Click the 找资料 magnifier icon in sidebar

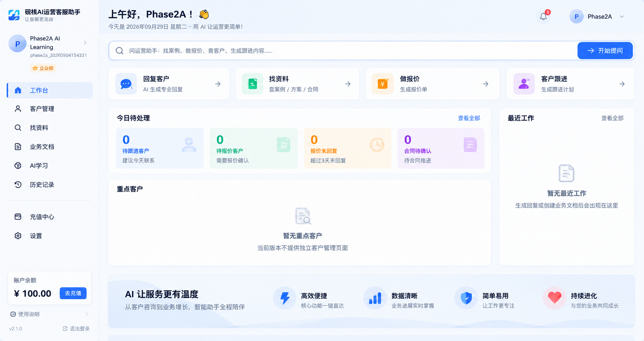coord(18,128)
